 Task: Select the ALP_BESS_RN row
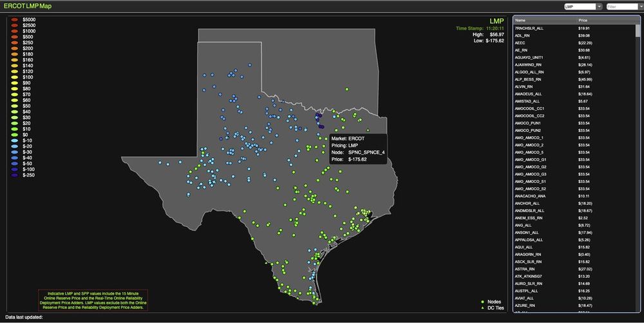point(574,79)
